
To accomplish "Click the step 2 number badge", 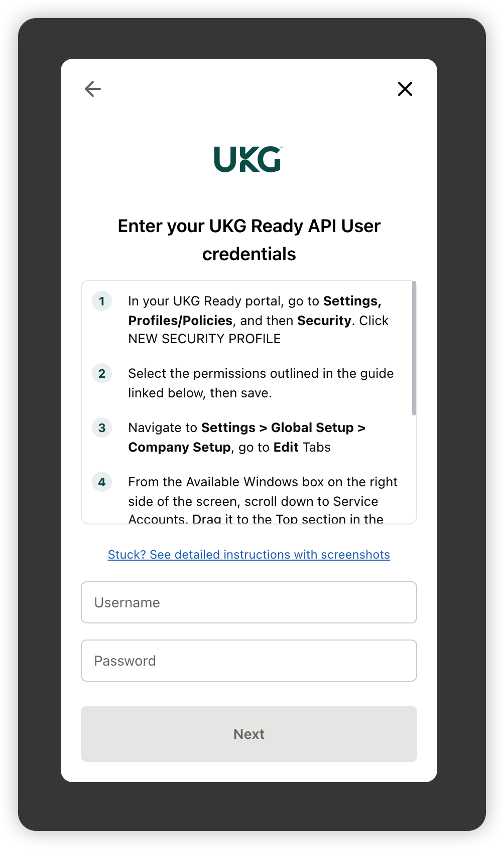I will (102, 374).
